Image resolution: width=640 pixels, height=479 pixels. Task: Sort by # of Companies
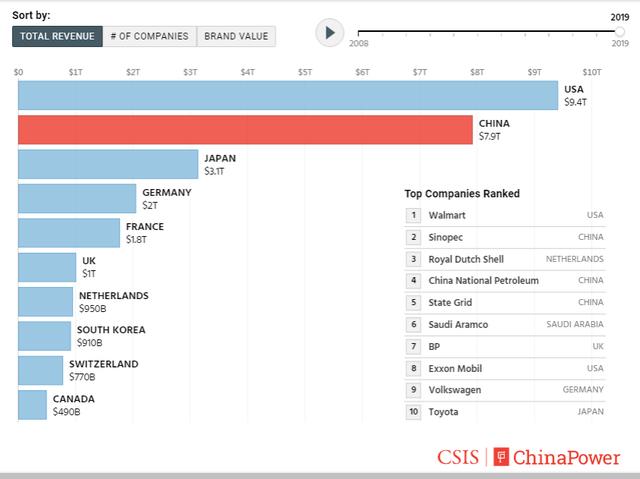pos(149,36)
